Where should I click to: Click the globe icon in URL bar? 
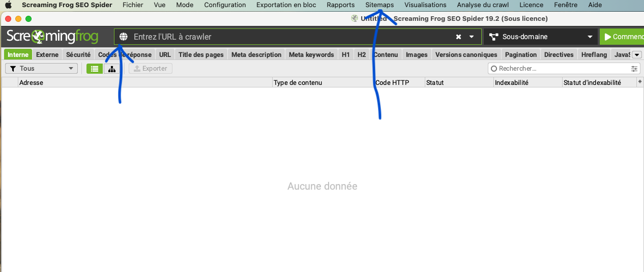point(123,37)
